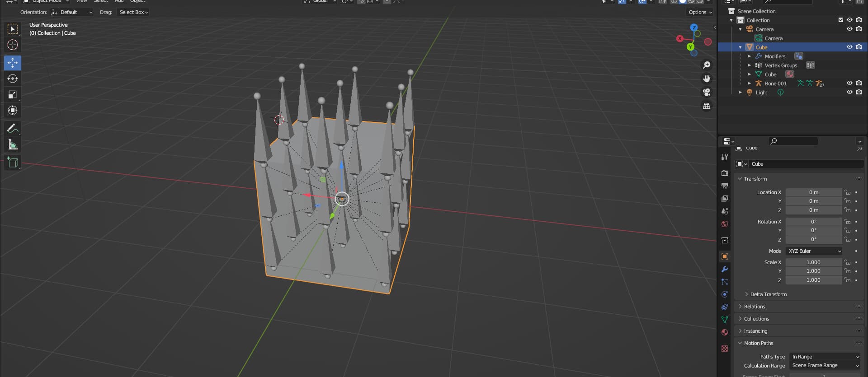The width and height of the screenshot is (868, 377).
Task: Pick the Scale tool
Action: [13, 94]
